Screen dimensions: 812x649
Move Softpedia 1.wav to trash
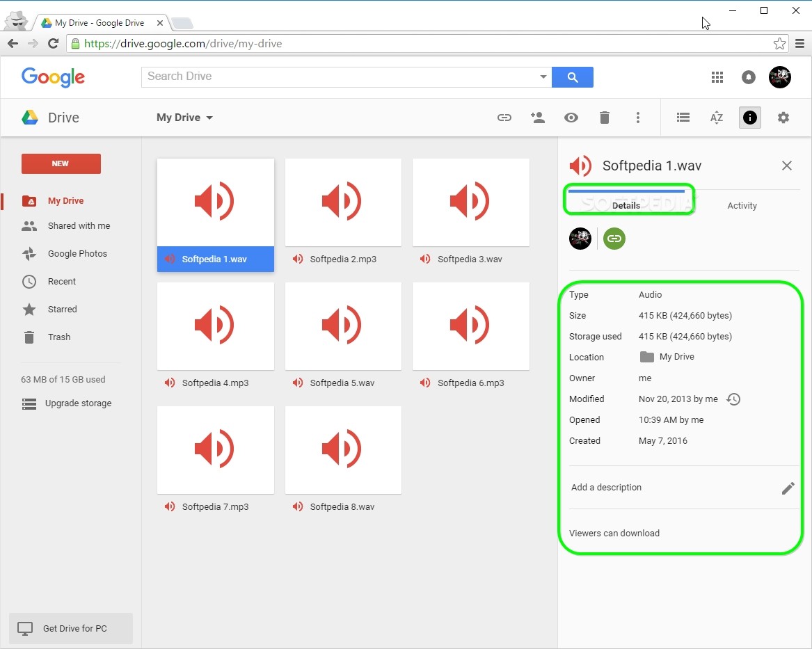[604, 117]
